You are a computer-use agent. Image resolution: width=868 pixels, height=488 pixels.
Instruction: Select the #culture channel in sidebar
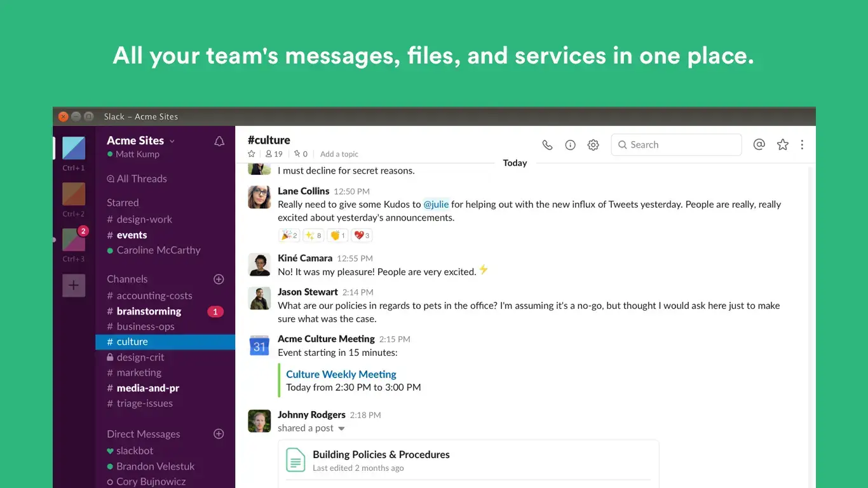click(165, 342)
